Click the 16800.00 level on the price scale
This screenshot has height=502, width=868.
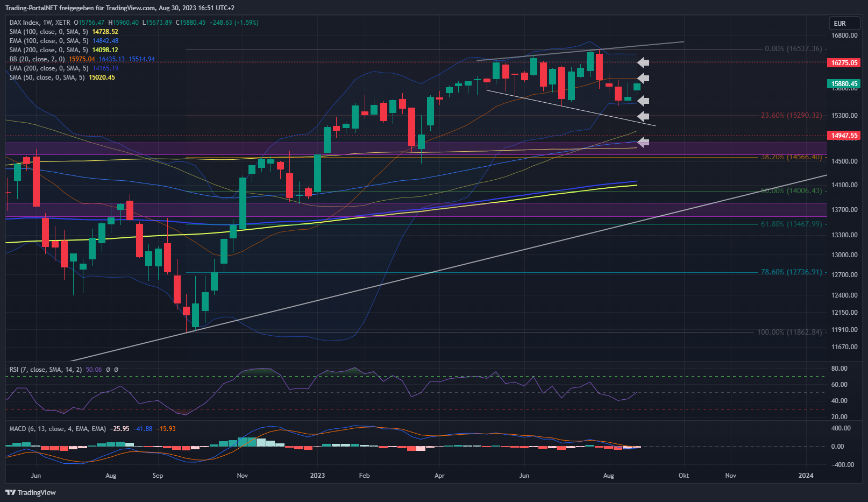coord(844,36)
